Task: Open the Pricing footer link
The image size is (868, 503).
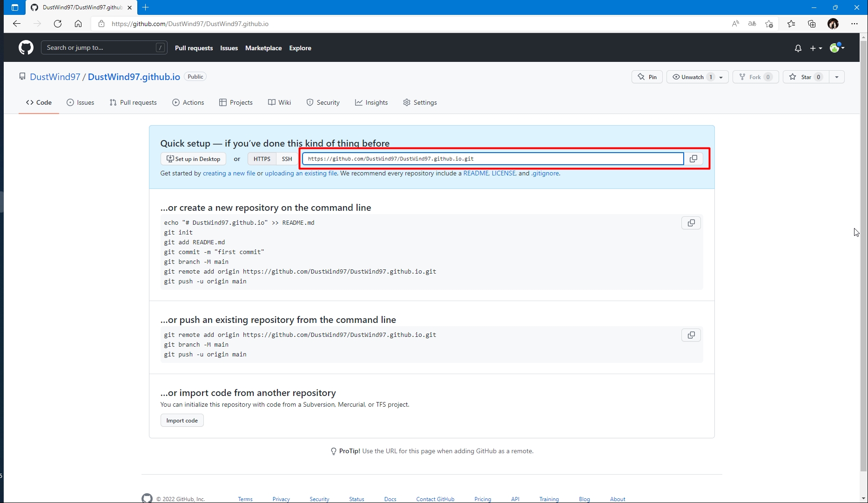Action: 483,499
